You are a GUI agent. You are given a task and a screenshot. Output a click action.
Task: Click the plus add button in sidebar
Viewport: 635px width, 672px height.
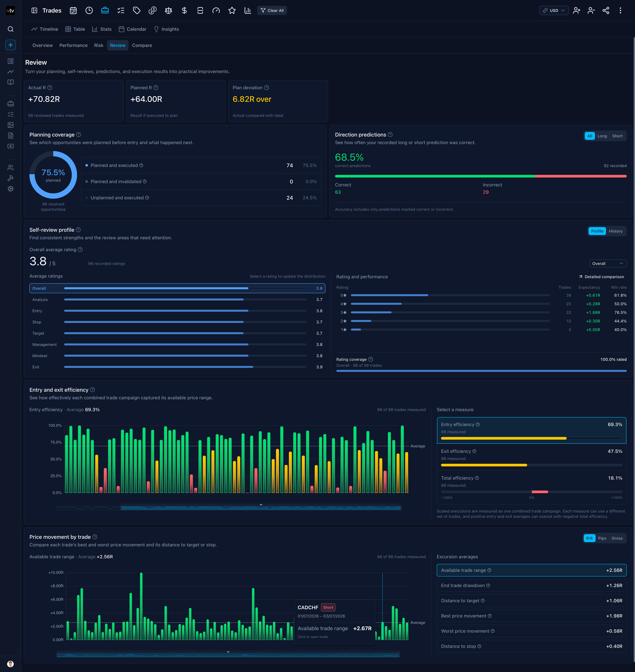tap(10, 45)
